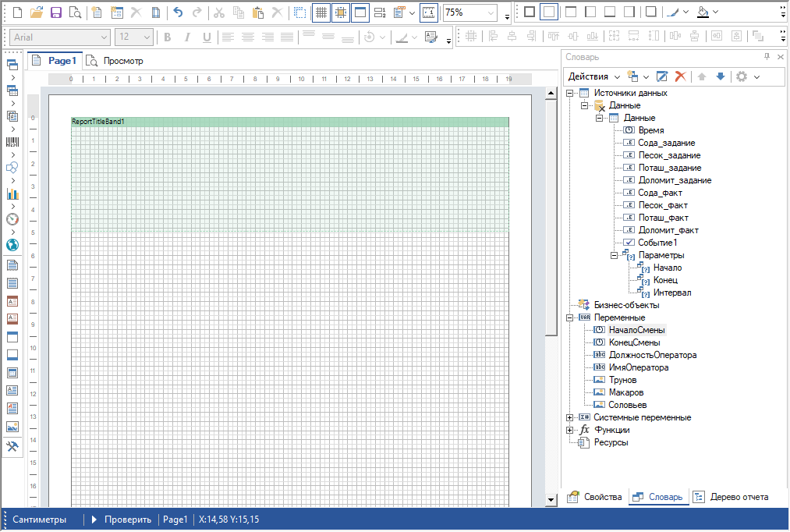
Task: Click Page1 in the status bar
Action: pyautogui.click(x=175, y=520)
